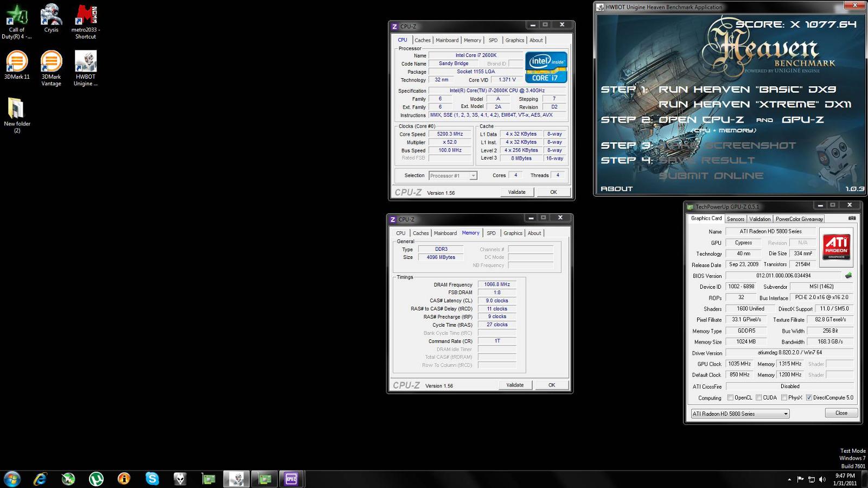Click Validate in lower CPU-Z window
Screen dimensions: 868x488
(x=515, y=385)
